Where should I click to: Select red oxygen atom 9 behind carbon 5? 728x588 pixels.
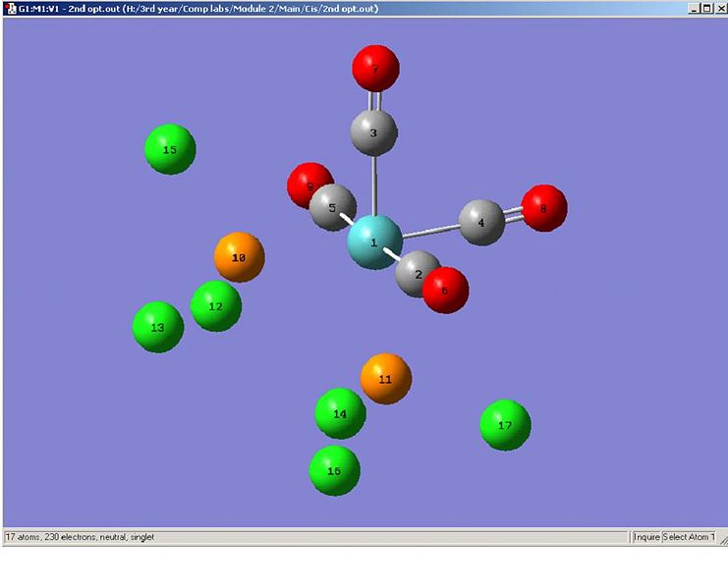click(x=307, y=183)
